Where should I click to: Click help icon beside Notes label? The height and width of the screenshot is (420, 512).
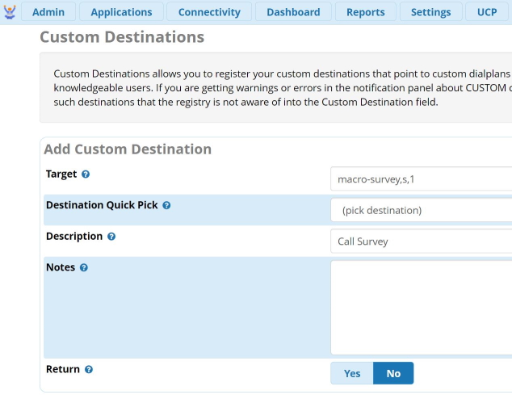click(x=84, y=268)
